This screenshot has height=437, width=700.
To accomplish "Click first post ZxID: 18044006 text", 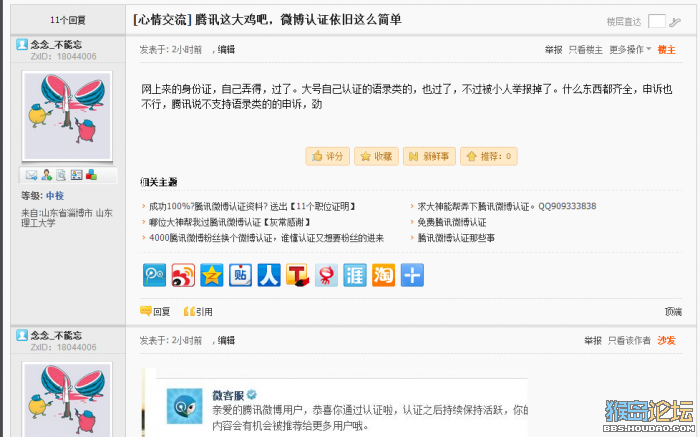I will pos(63,56).
